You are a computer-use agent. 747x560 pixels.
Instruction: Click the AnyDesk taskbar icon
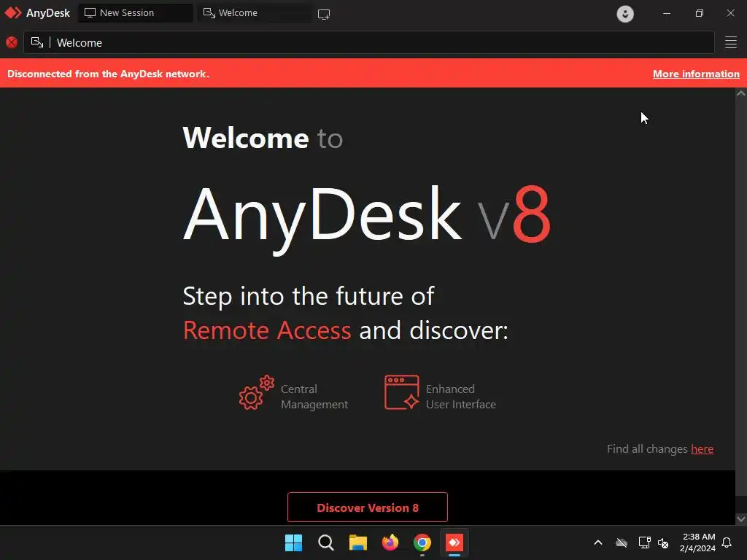(x=454, y=542)
